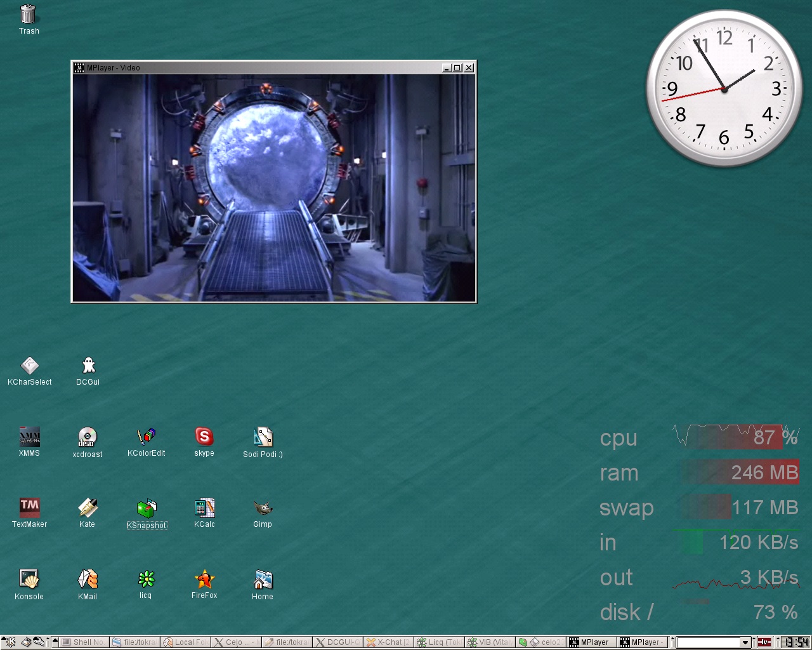Activate the Licq (Tok... taskbar entry
Screen dimensions: 812x650
point(439,642)
